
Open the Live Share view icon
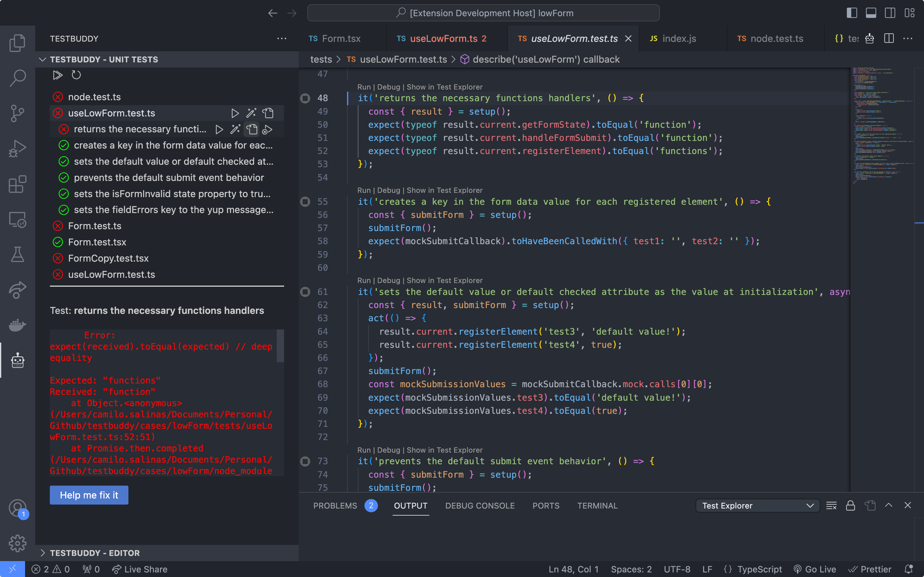click(17, 290)
